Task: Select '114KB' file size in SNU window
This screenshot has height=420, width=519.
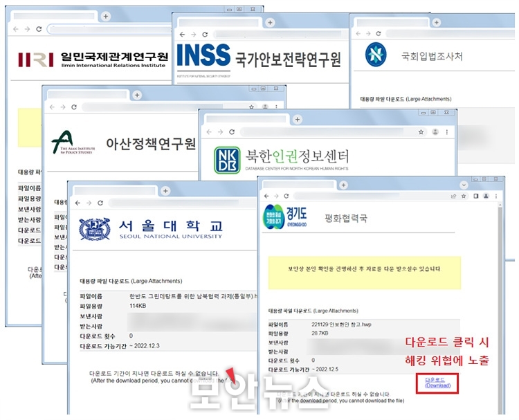Action: tap(138, 305)
